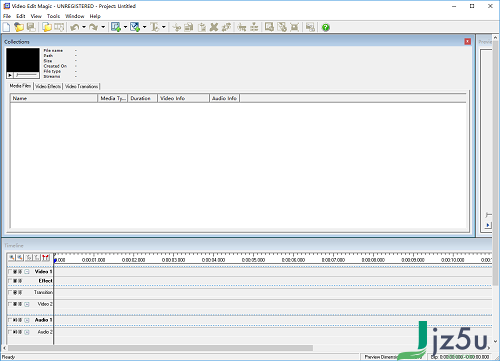Screen dimensions: 500x361
Task: Open the Edit menu
Action: coord(21,16)
